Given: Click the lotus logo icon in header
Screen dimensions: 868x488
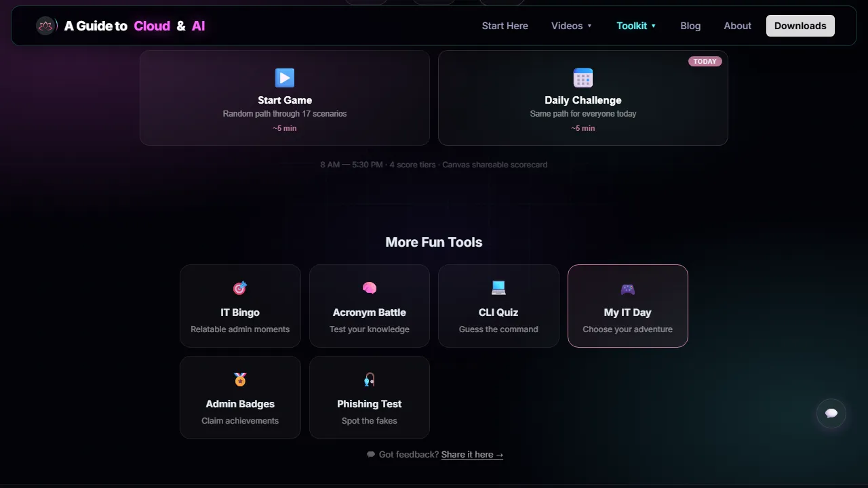Looking at the screenshot, I should coord(46,26).
